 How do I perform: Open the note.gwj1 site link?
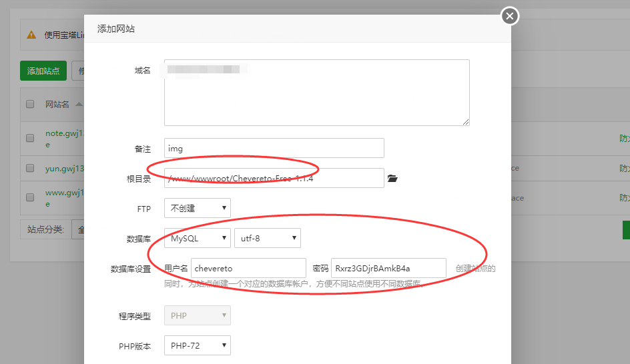click(64, 139)
